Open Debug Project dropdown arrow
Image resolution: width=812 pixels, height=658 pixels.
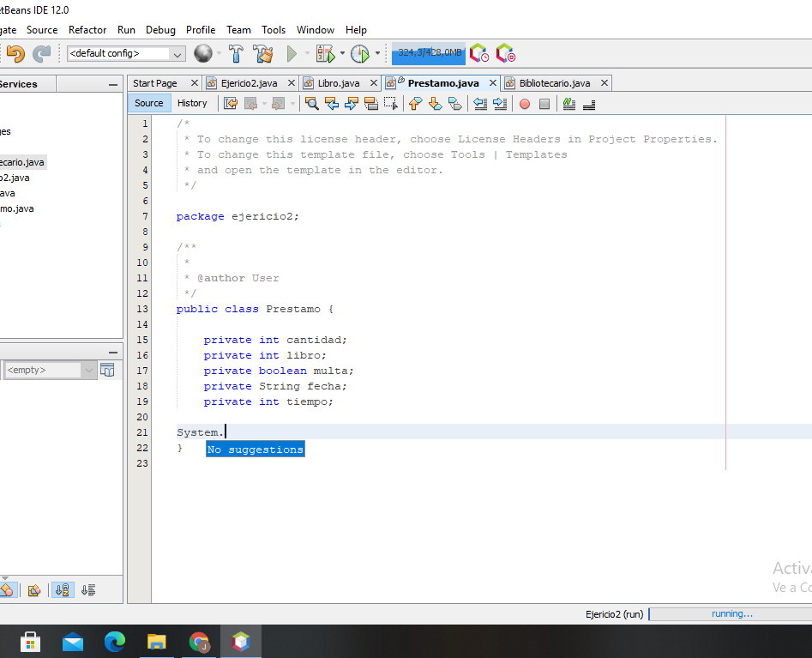coord(342,53)
